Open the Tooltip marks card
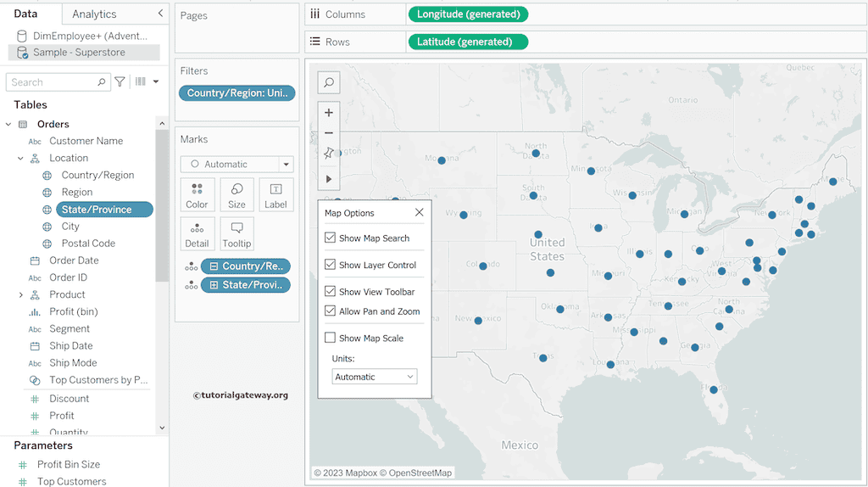Viewport: 868px width, 487px height. [237, 233]
